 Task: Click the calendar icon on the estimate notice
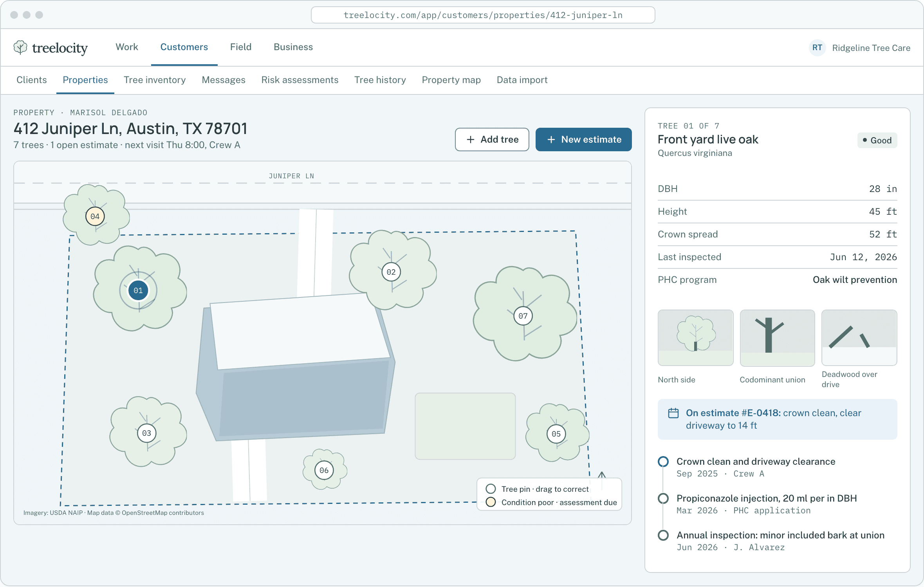(673, 413)
